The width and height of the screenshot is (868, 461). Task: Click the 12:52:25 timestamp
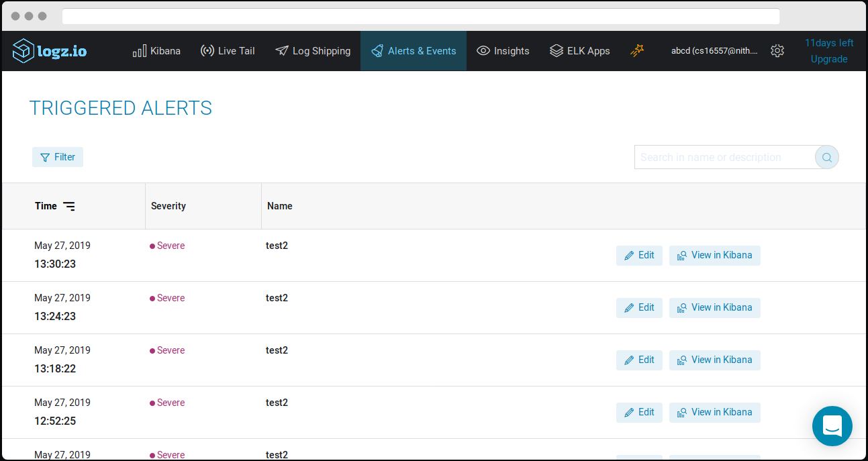point(55,421)
